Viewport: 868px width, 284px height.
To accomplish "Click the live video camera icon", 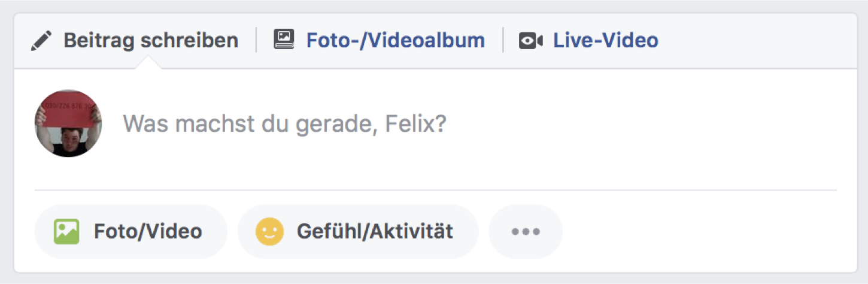I will pyautogui.click(x=530, y=41).
